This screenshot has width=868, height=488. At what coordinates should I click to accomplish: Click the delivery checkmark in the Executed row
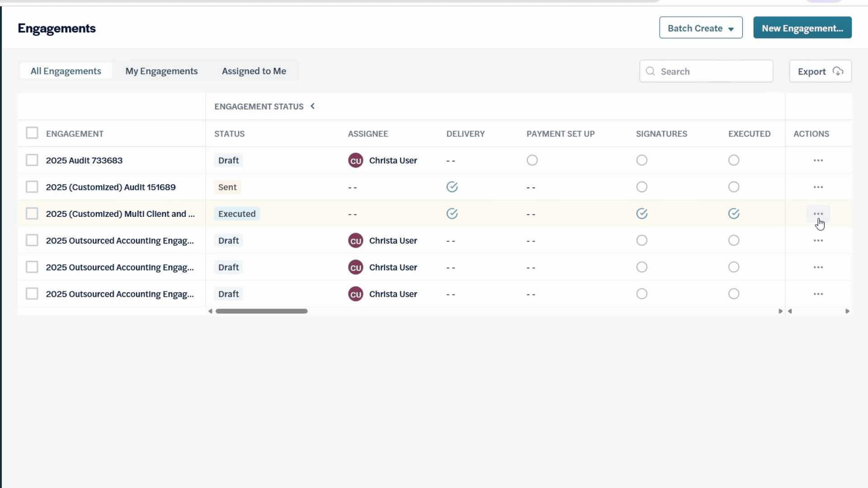click(x=452, y=214)
